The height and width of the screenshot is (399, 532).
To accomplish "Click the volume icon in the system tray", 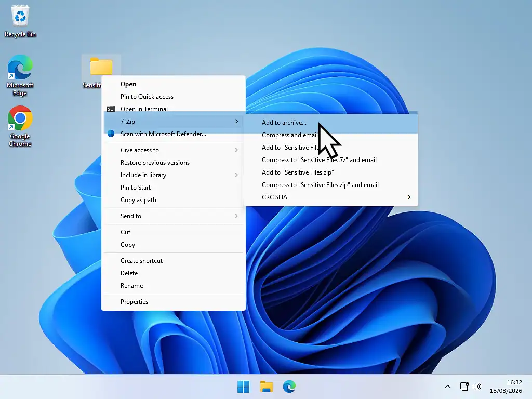I will pyautogui.click(x=477, y=387).
